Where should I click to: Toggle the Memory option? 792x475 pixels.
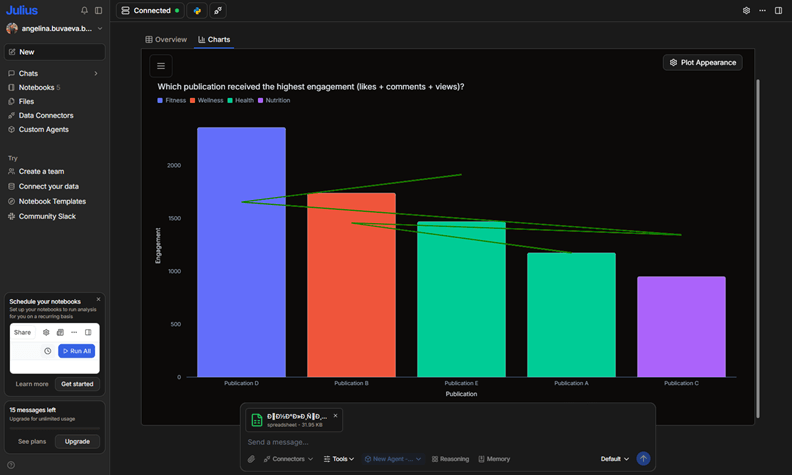[x=494, y=459]
